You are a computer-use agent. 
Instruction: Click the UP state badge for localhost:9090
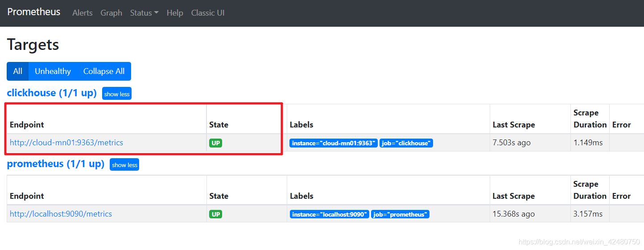pyautogui.click(x=215, y=214)
